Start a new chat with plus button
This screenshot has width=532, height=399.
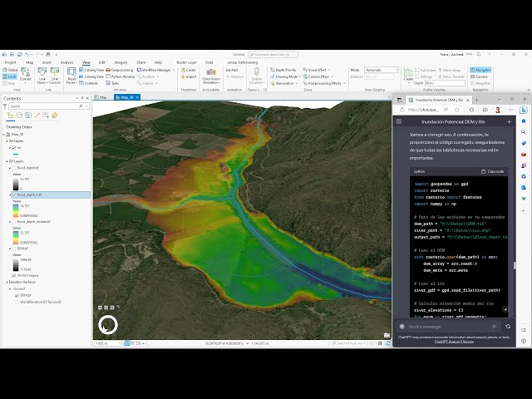tap(509, 122)
